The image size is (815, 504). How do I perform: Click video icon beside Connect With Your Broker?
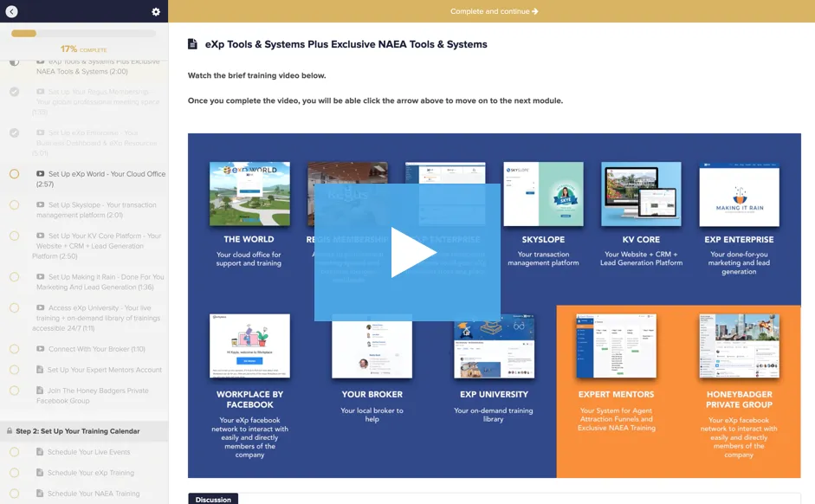pyautogui.click(x=40, y=349)
